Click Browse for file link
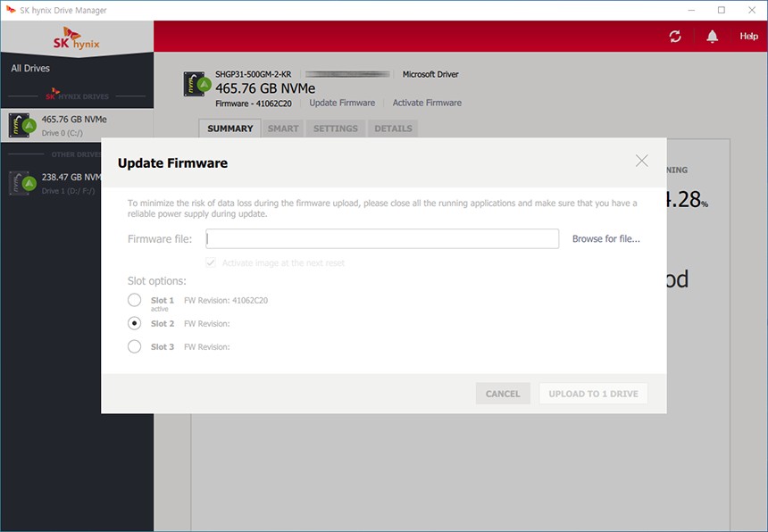This screenshot has width=768, height=532. 605,239
